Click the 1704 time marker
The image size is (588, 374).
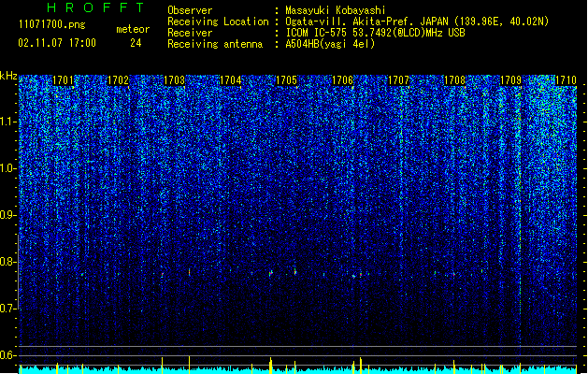coord(230,80)
